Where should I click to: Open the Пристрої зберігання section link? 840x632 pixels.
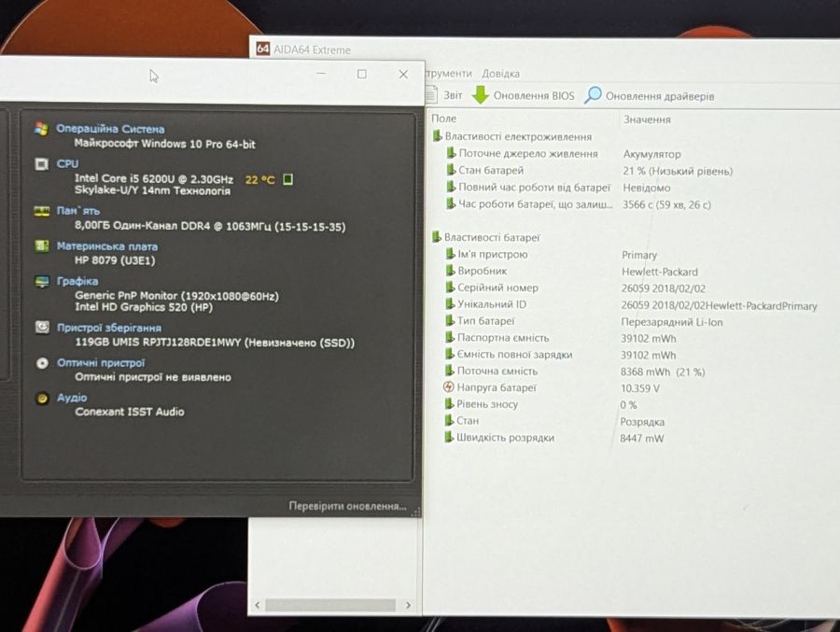pyautogui.click(x=109, y=328)
